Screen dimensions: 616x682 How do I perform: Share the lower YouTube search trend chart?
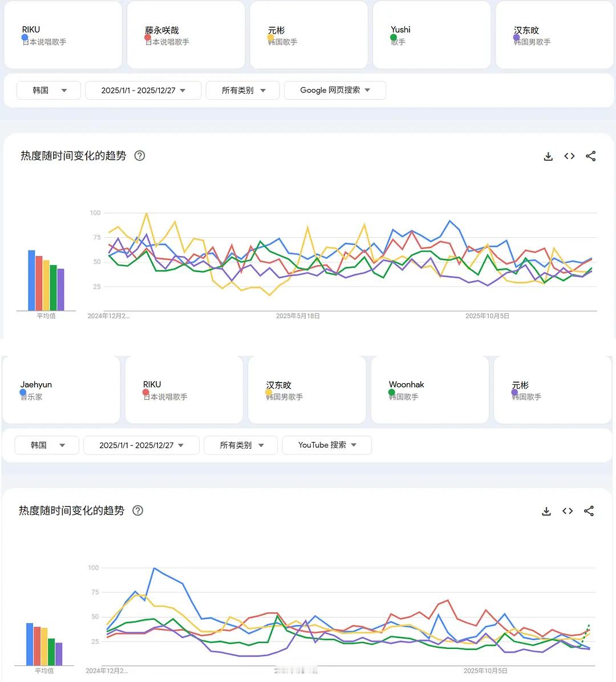click(589, 511)
